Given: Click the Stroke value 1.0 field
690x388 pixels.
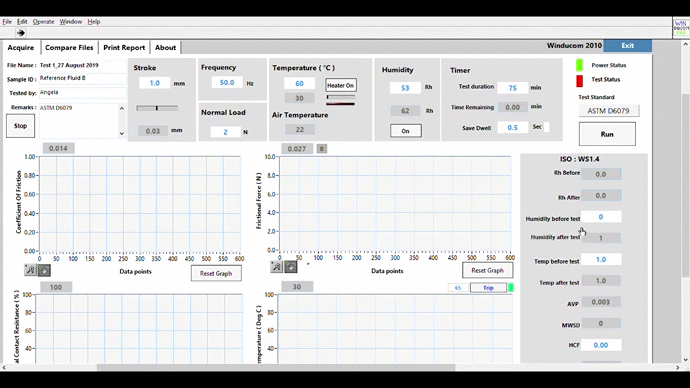Looking at the screenshot, I should [154, 83].
